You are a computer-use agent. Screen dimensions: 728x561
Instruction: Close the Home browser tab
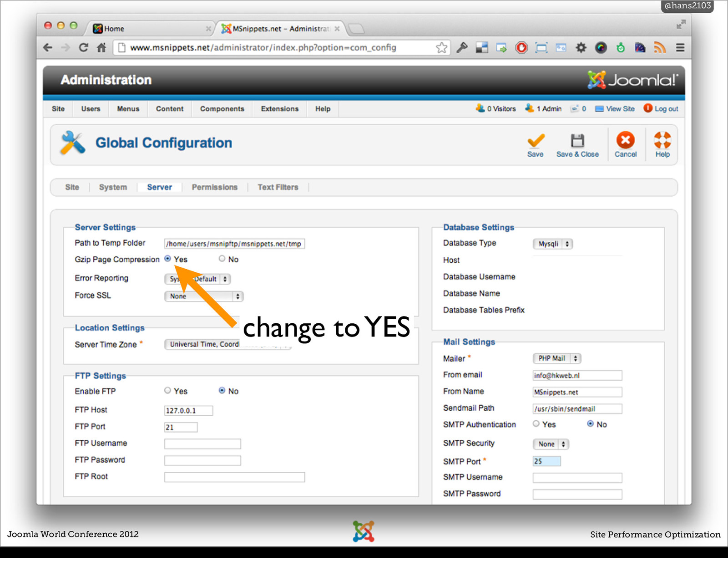208,29
